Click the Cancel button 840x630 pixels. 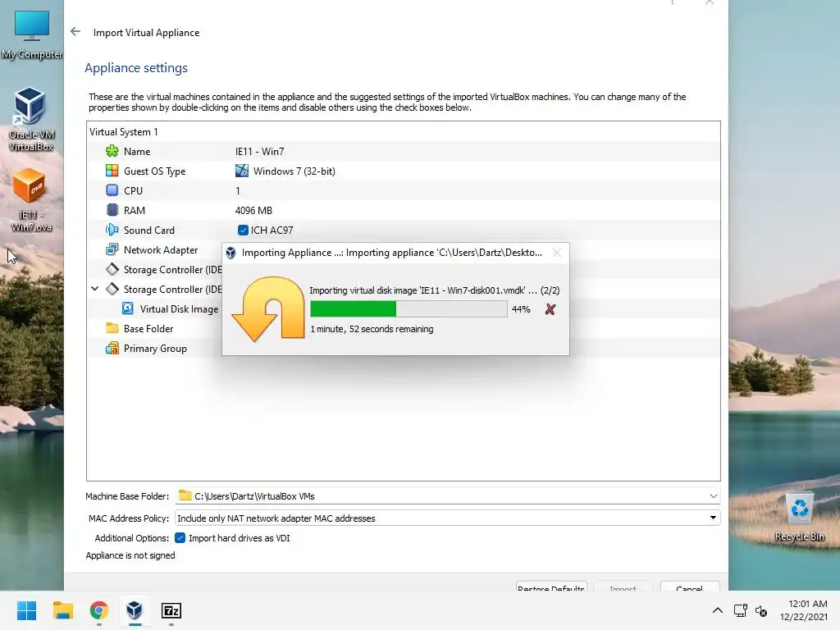[689, 587]
